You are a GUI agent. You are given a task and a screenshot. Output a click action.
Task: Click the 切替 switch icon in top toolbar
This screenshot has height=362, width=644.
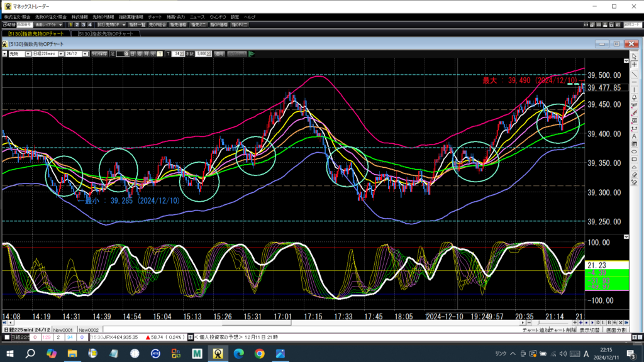coord(9,25)
